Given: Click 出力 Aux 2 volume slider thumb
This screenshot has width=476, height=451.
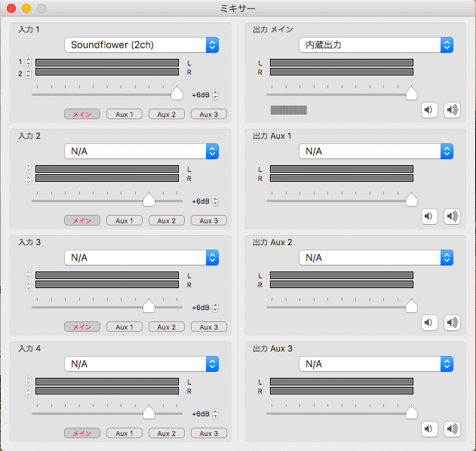Looking at the screenshot, I should (411, 305).
